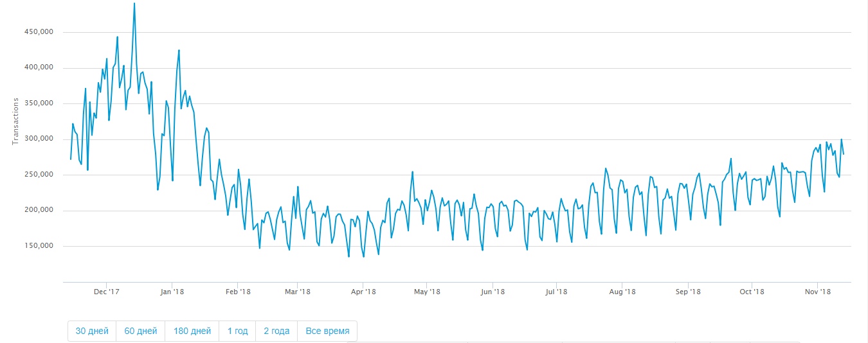This screenshot has width=868, height=343.
Task: Select the 60 дней time range
Action: coord(141,331)
